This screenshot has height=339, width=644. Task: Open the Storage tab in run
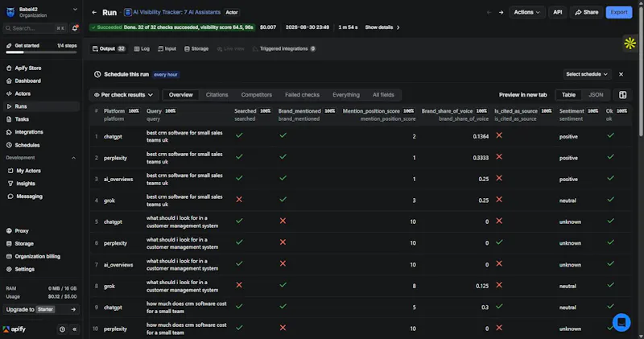tap(196, 48)
